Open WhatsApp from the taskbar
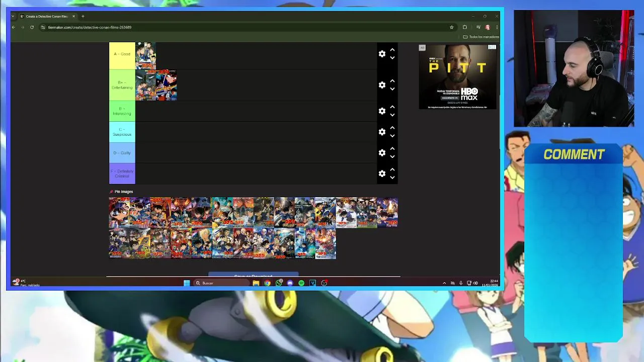This screenshot has height=362, width=644. coord(279,283)
